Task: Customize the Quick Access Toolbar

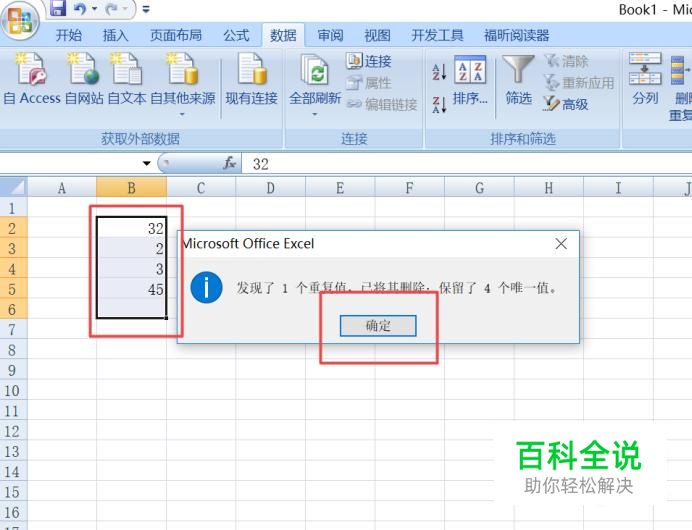Action: point(146,8)
